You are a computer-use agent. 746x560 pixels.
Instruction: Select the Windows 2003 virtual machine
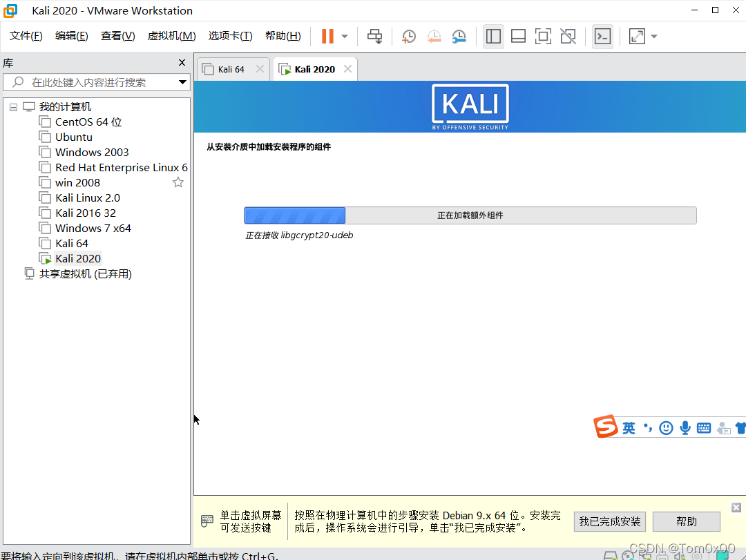click(92, 152)
